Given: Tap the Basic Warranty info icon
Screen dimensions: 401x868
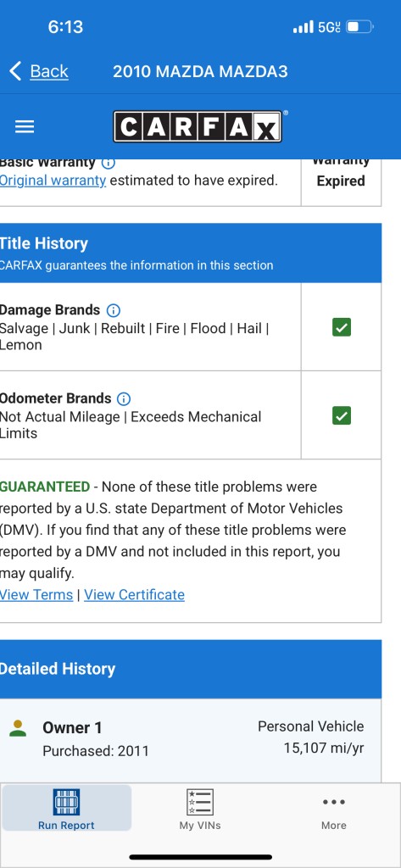Looking at the screenshot, I should click(109, 163).
